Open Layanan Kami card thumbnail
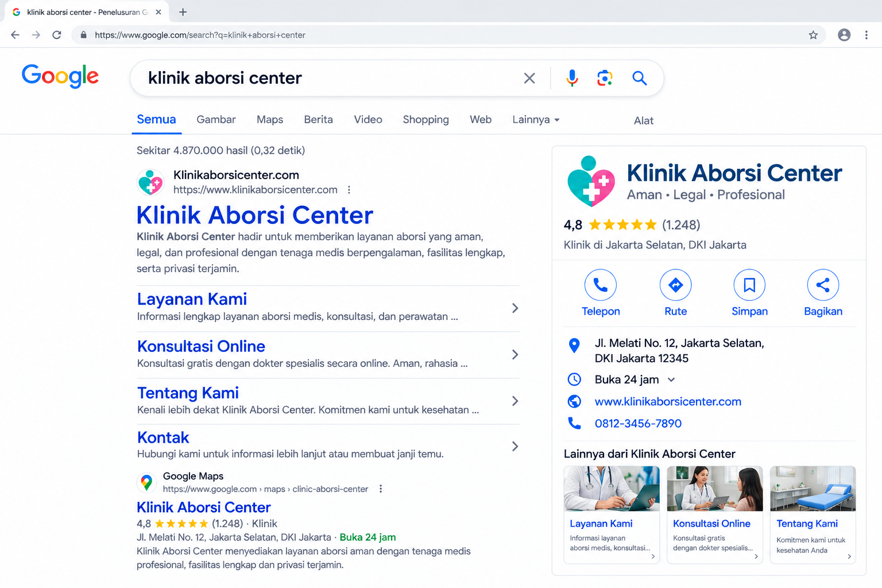The image size is (882, 588). click(612, 489)
